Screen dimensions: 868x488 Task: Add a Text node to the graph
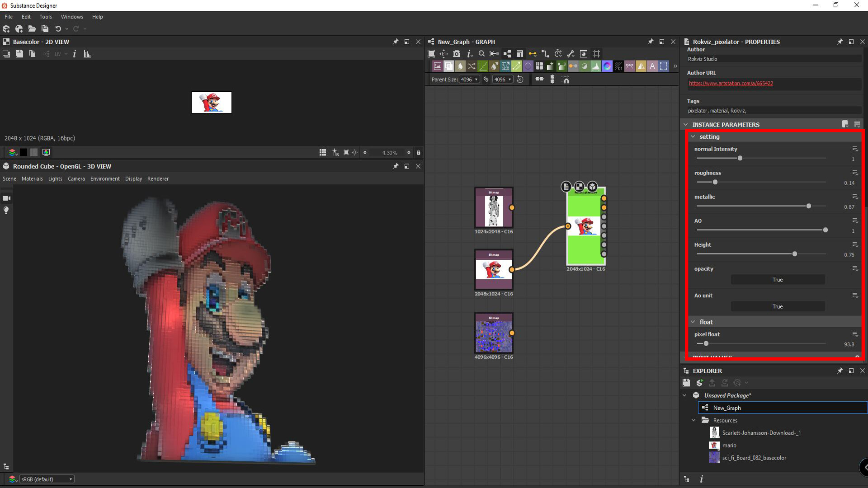coord(652,66)
